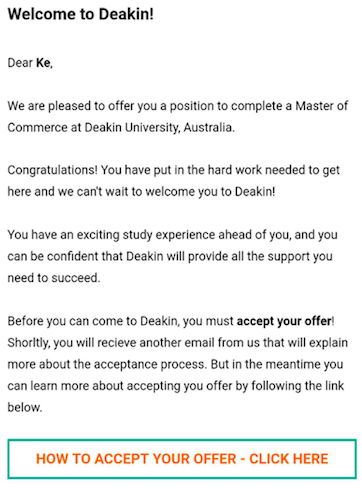The height and width of the screenshot is (489, 362).
Task: Click the phrase need to succeed.
Action: (54, 278)
